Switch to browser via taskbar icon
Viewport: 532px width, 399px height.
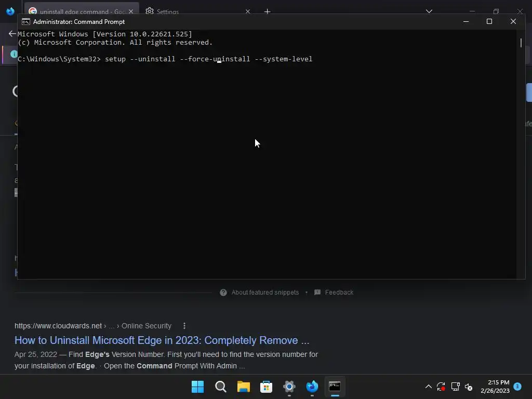pyautogui.click(x=312, y=387)
